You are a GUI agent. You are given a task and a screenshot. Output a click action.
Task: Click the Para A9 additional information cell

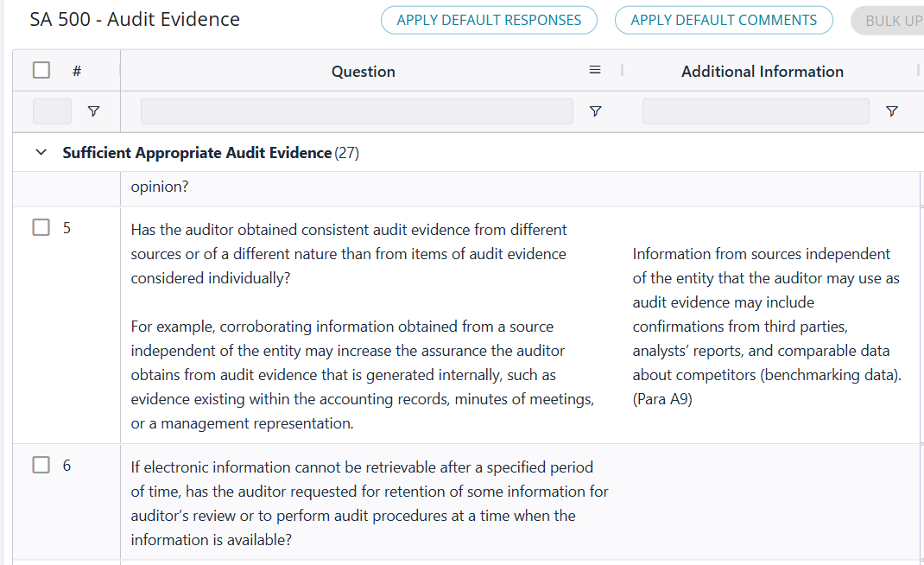767,327
